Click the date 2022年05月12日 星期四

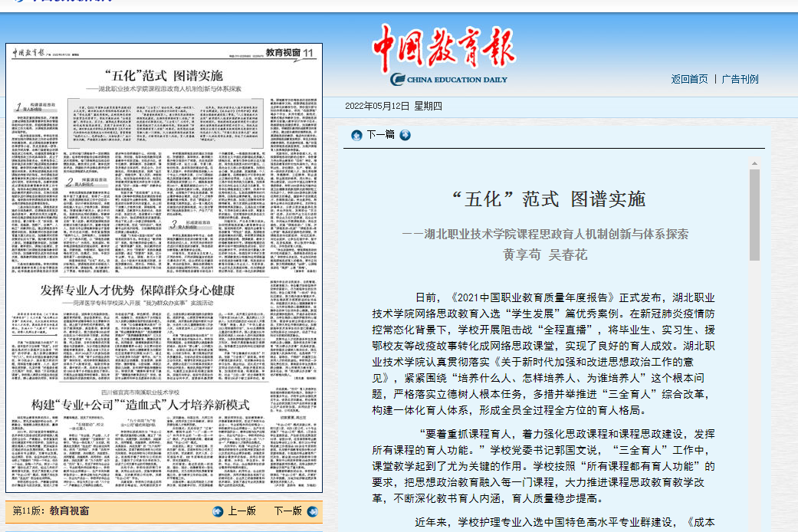[393, 106]
